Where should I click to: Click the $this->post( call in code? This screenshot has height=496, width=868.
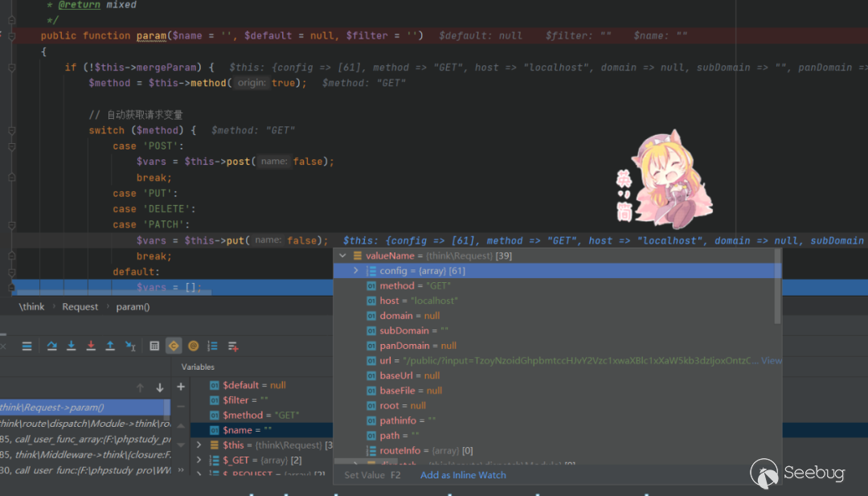pos(219,162)
